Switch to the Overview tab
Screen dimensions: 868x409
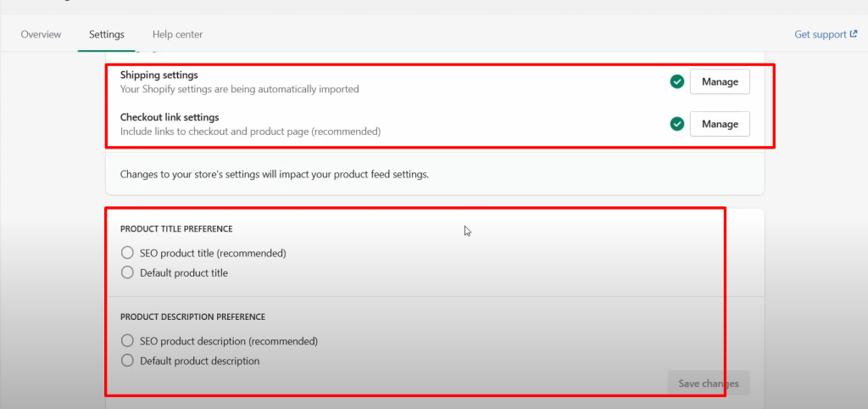pos(41,35)
